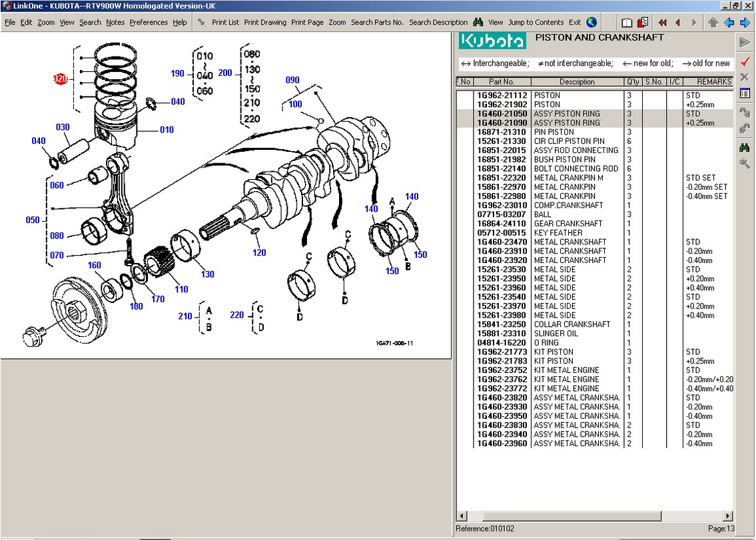
Task: Click the Exit toolbar button
Action: pos(575,22)
